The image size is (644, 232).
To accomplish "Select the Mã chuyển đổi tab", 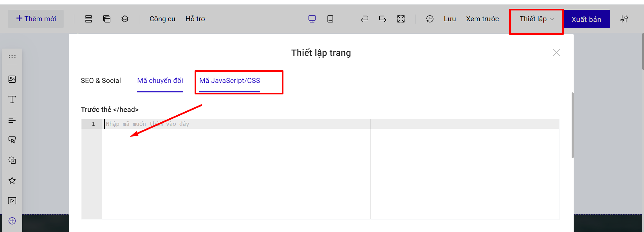I will [x=160, y=81].
